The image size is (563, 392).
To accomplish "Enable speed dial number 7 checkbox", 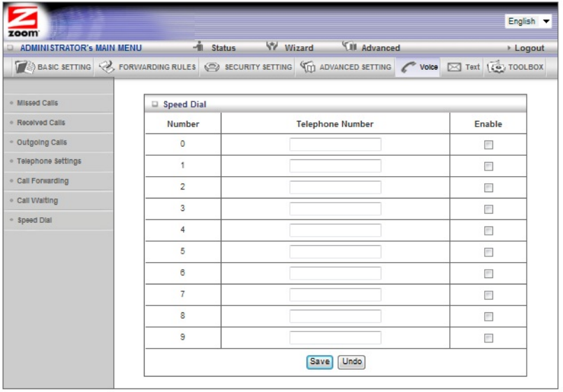I will (488, 296).
